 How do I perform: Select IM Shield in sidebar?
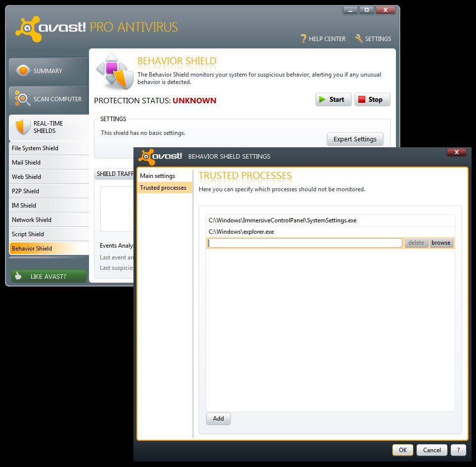[49, 206]
